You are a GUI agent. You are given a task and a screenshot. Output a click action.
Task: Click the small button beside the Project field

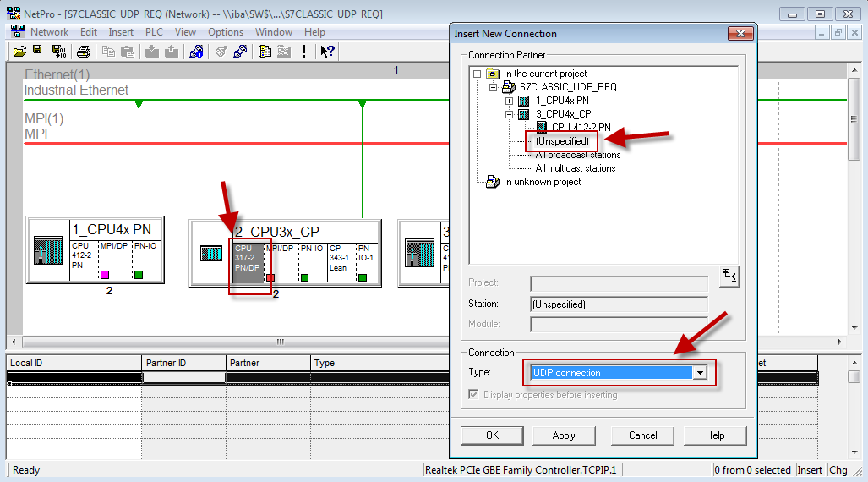click(729, 277)
